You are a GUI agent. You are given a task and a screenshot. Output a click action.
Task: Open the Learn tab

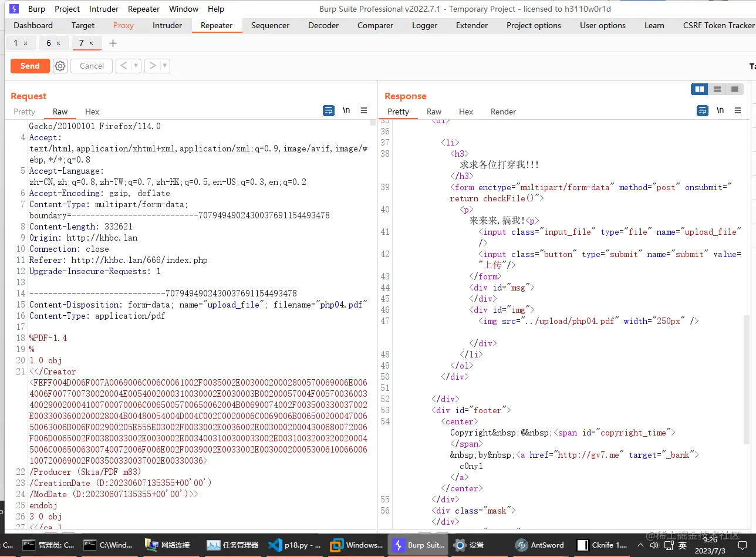[654, 25]
